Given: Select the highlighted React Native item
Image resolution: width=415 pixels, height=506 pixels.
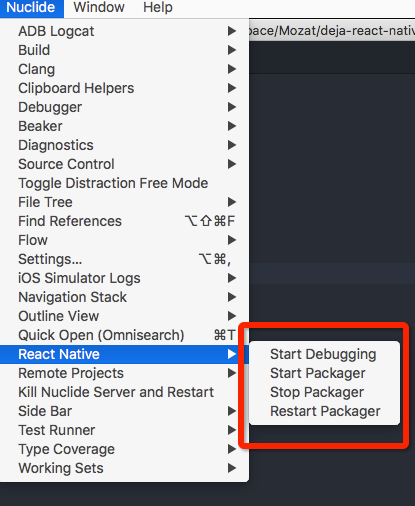Looking at the screenshot, I should pos(124,354).
